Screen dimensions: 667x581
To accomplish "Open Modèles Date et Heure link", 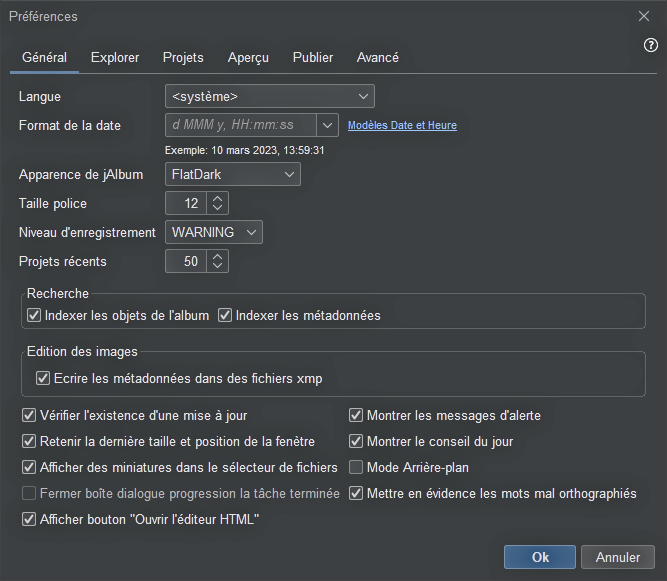I will click(402, 125).
